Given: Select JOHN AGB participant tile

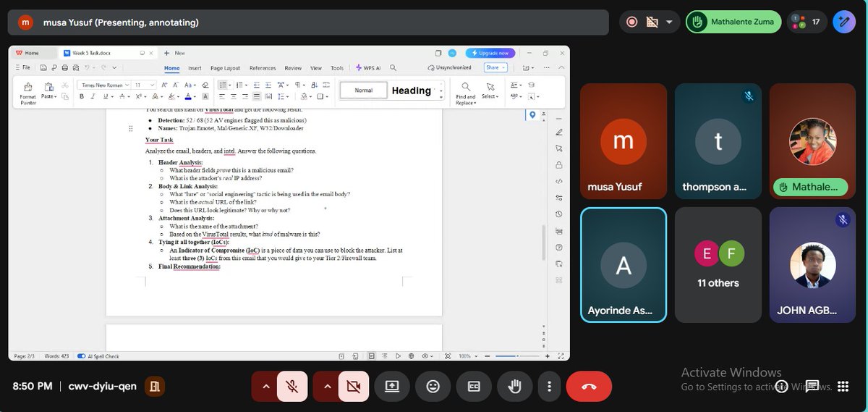Looking at the screenshot, I should click(x=812, y=265).
